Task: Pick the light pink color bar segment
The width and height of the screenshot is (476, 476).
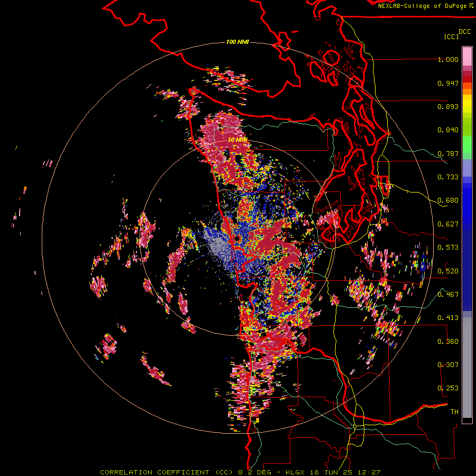Action: point(467,57)
